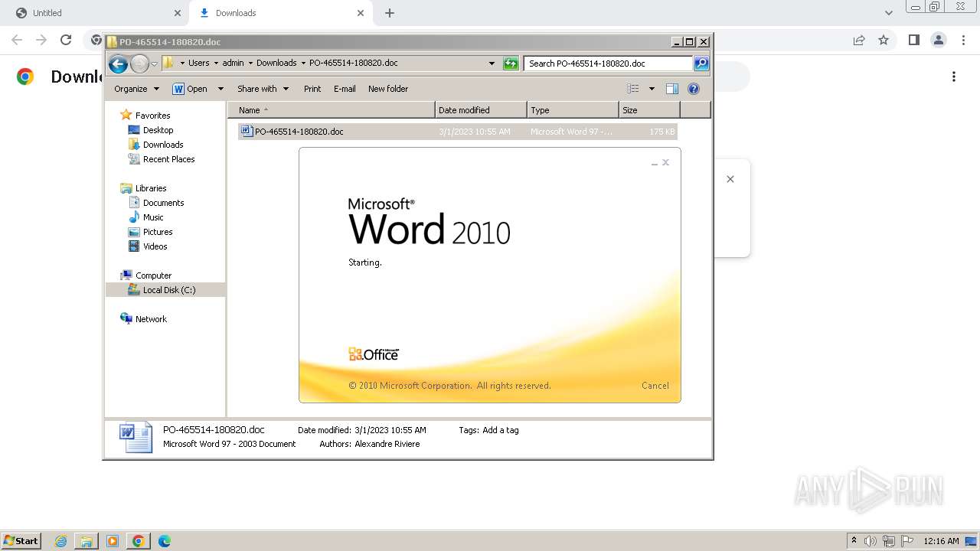The height and width of the screenshot is (551, 980).
Task: Open Videos library
Action: [155, 246]
